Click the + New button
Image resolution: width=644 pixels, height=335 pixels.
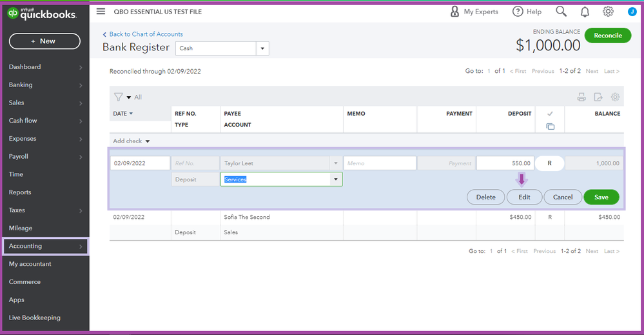pos(44,41)
